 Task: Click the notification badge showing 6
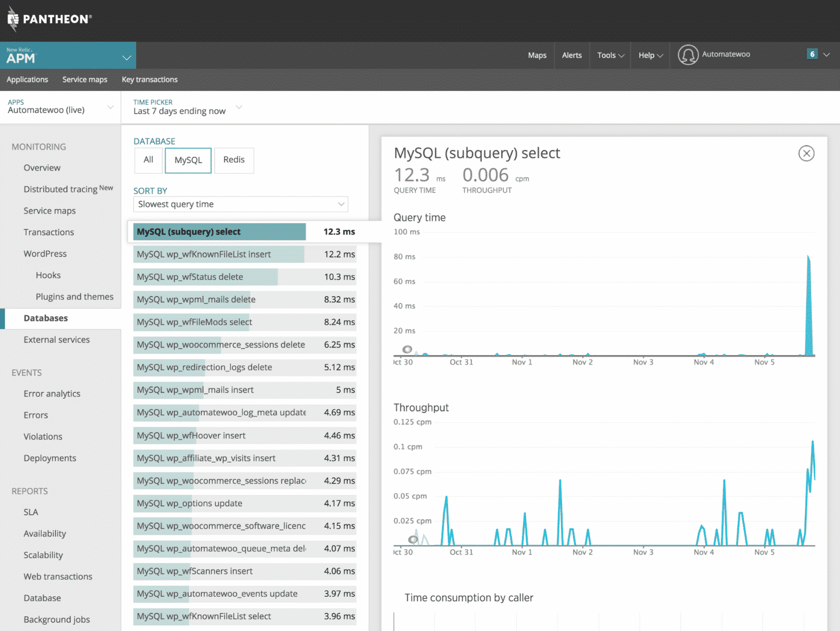coord(812,54)
